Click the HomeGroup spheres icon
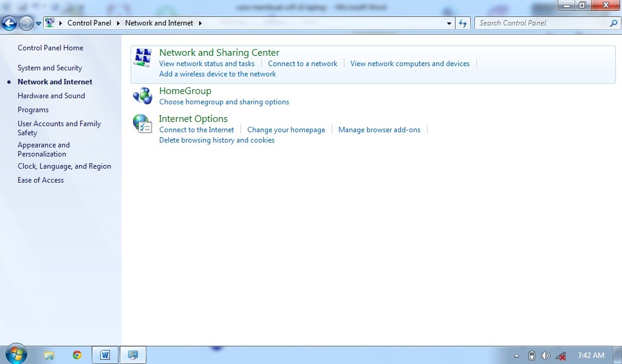622x364 pixels. (143, 95)
